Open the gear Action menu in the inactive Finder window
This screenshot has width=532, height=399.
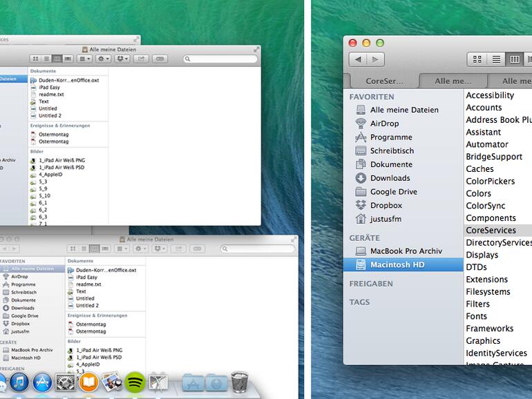point(141,249)
